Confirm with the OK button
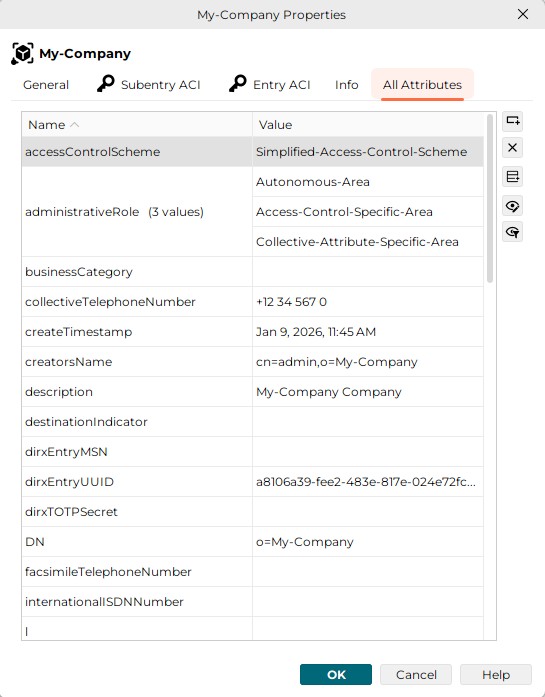545x697 pixels. coord(336,674)
